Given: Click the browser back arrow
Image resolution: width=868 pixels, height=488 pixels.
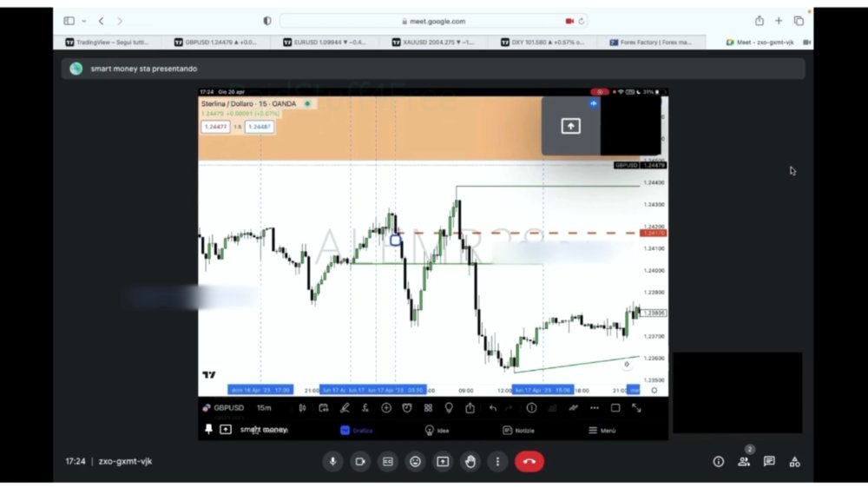Looking at the screenshot, I should tap(102, 21).
